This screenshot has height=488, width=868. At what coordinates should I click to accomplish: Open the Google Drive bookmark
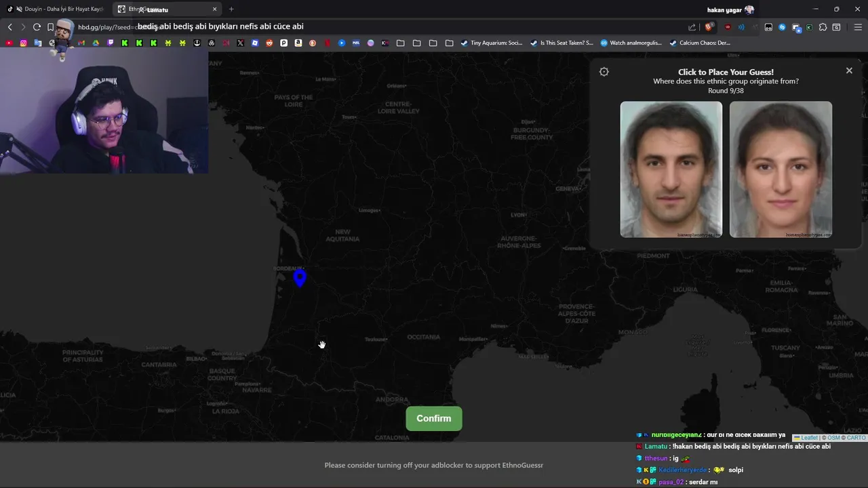tap(96, 43)
